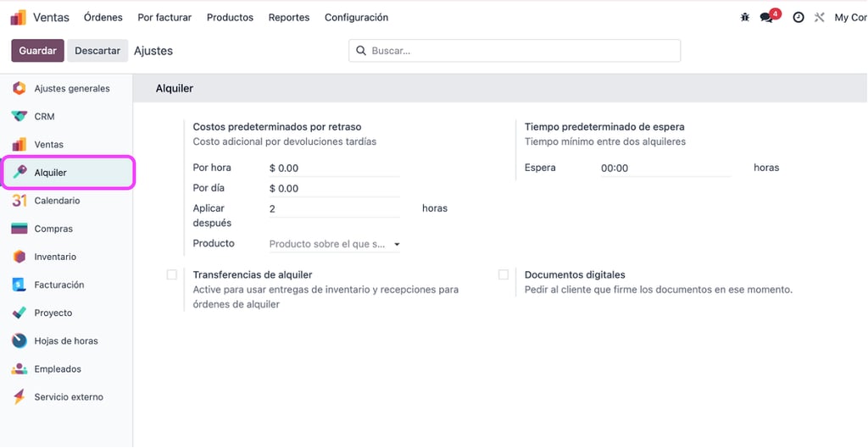Open the Producto dropdown field
This screenshot has height=448, width=868.
tap(334, 244)
